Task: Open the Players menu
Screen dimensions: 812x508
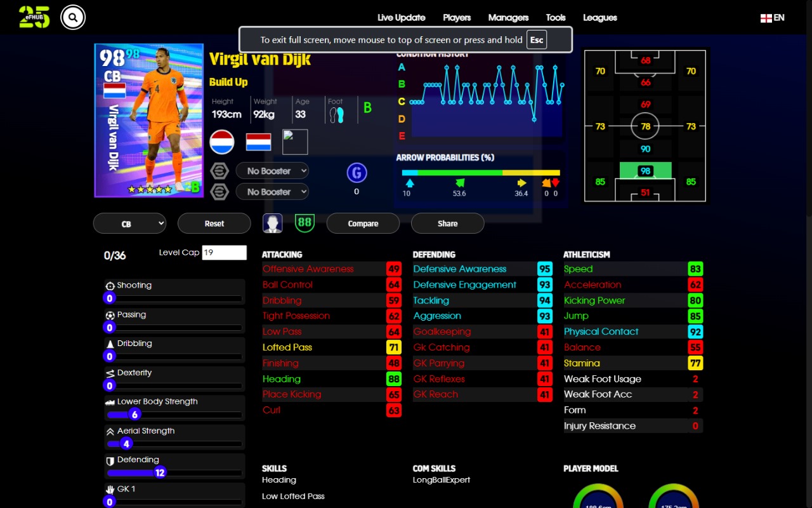Action: pyautogui.click(x=457, y=18)
